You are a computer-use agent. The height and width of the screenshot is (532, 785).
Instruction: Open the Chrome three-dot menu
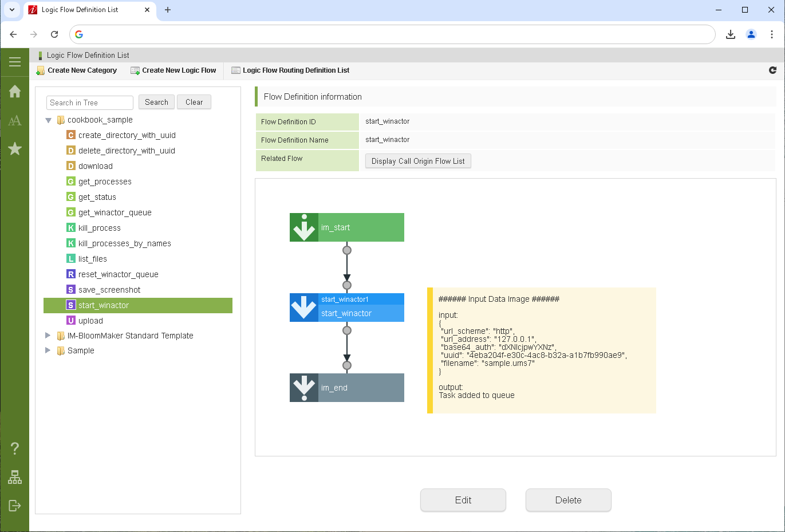pyautogui.click(x=772, y=34)
